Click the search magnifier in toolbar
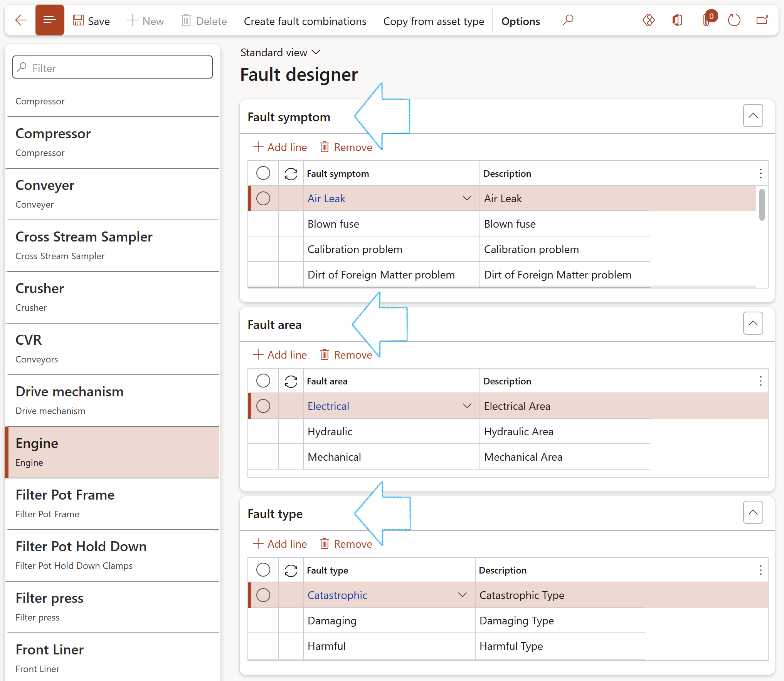Image resolution: width=784 pixels, height=681 pixels. [568, 20]
